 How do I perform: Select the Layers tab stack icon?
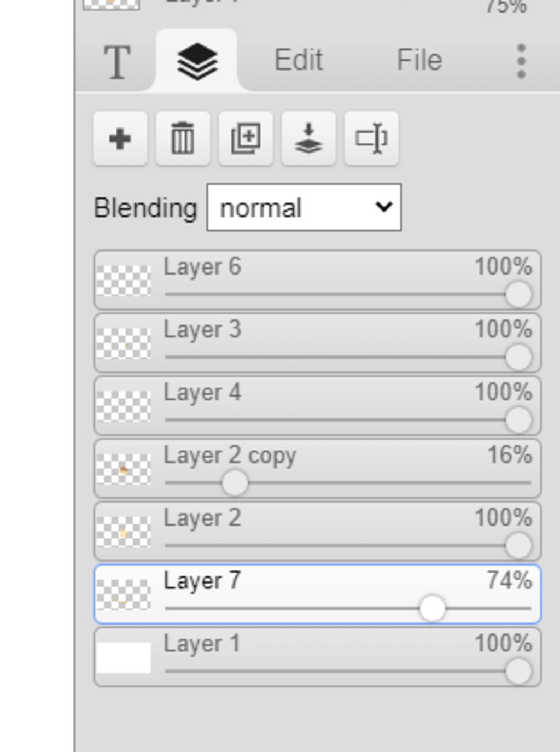click(197, 61)
